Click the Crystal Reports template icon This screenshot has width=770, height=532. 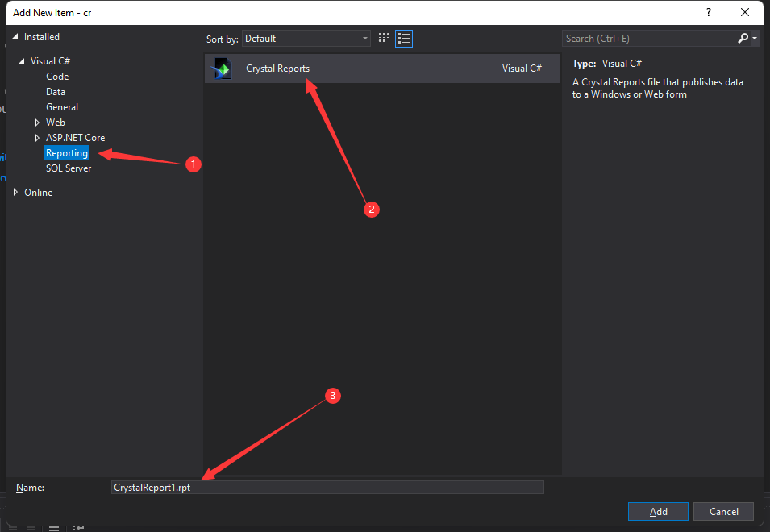(x=223, y=69)
